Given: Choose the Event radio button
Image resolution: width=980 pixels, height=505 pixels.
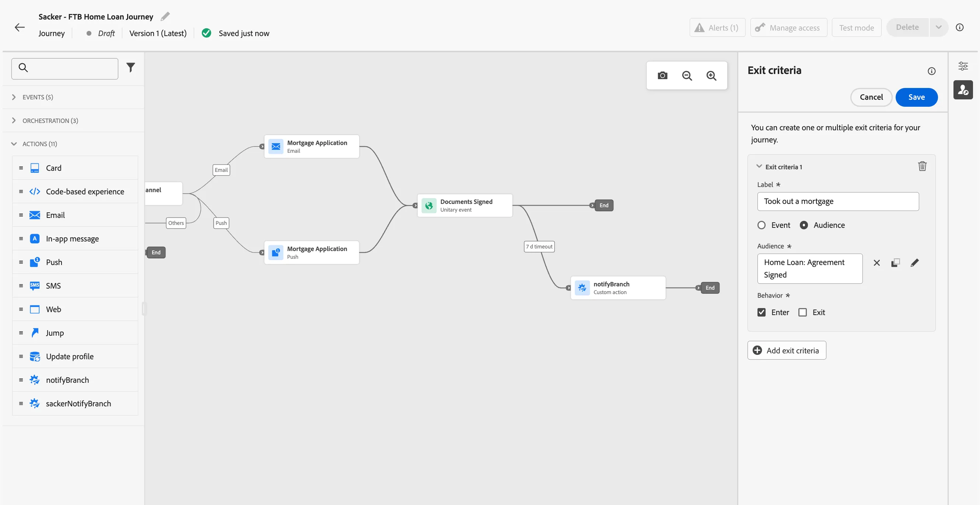Looking at the screenshot, I should pyautogui.click(x=761, y=225).
